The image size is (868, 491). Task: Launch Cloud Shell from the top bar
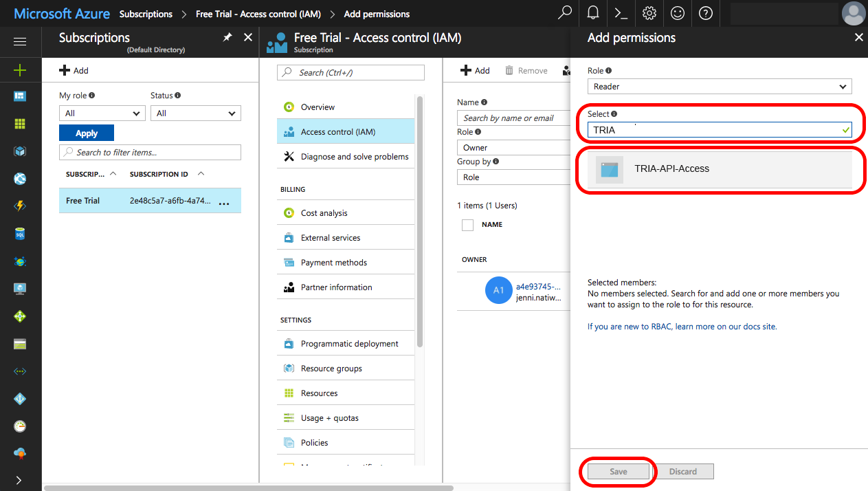coord(621,13)
